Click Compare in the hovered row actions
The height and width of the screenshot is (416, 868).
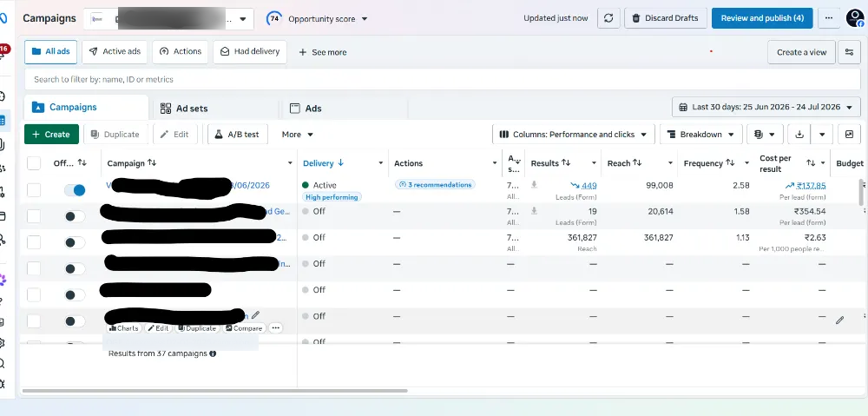(x=244, y=328)
